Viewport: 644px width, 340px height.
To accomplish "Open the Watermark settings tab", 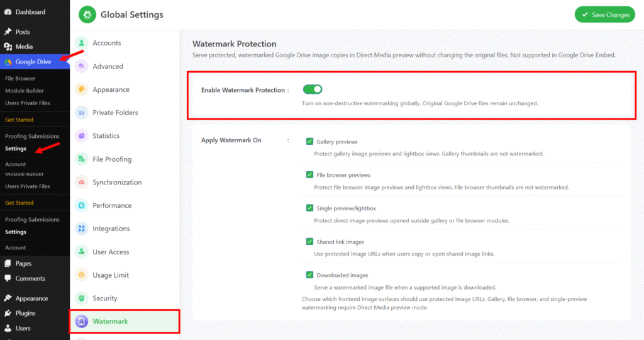I will 125,321.
